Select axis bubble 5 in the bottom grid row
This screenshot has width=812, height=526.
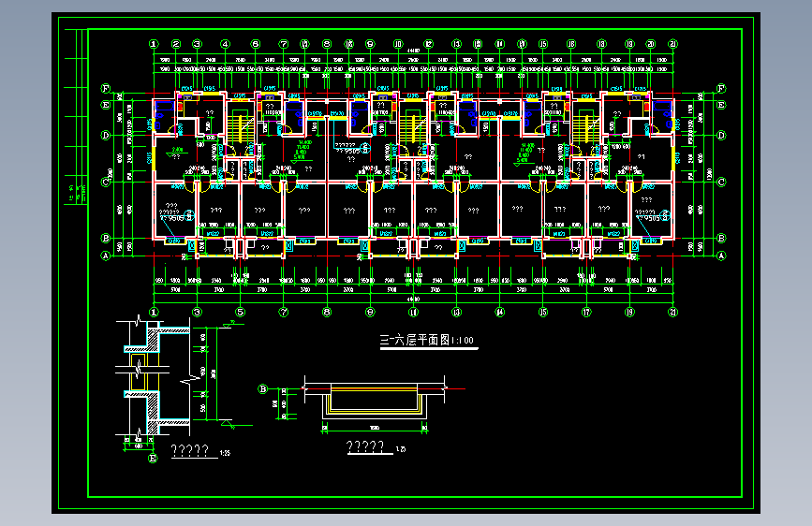pyautogui.click(x=241, y=313)
